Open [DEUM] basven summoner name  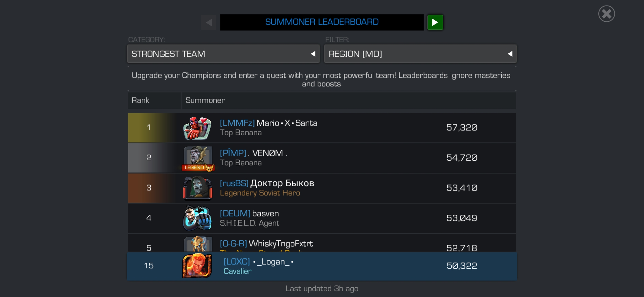(249, 213)
